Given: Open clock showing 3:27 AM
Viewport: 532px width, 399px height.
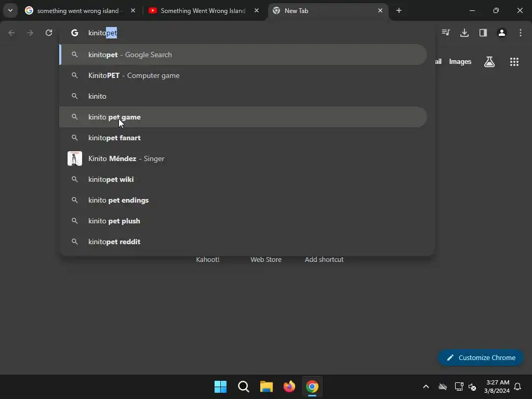Looking at the screenshot, I should click(x=497, y=387).
